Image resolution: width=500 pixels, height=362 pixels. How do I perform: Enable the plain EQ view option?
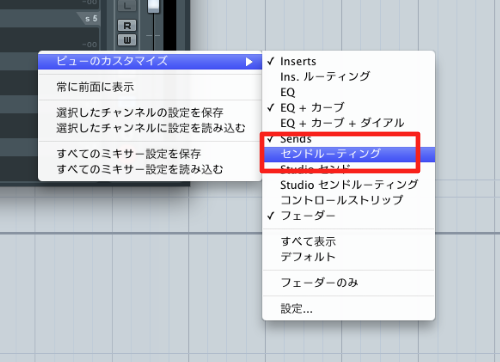tap(349, 92)
